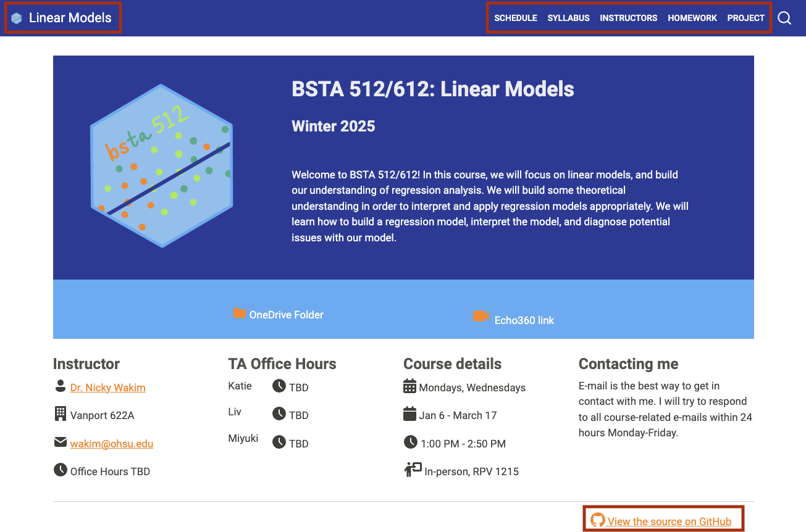Click the building icon next to Vanport 622A
This screenshot has height=532, width=806.
click(x=60, y=414)
